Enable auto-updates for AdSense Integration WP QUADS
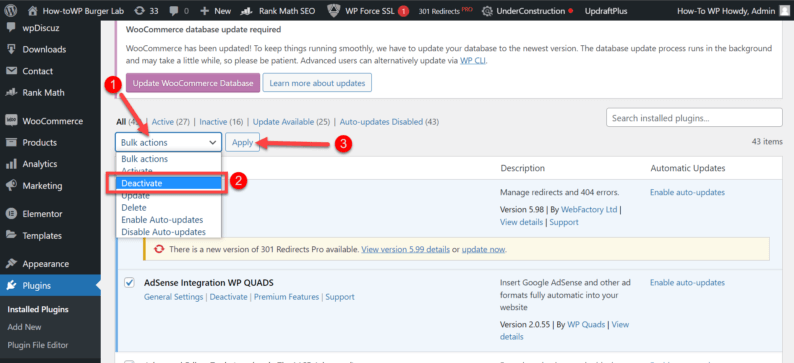 click(x=687, y=283)
